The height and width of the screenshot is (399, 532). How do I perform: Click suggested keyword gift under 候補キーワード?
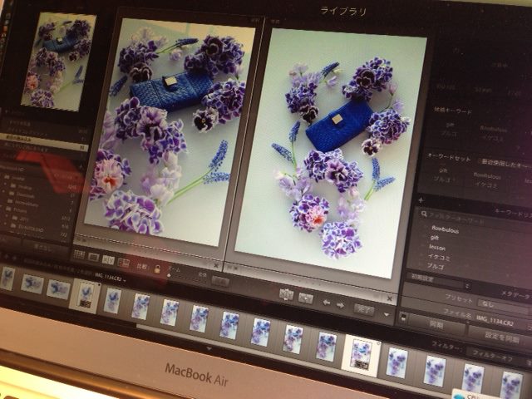point(450,125)
